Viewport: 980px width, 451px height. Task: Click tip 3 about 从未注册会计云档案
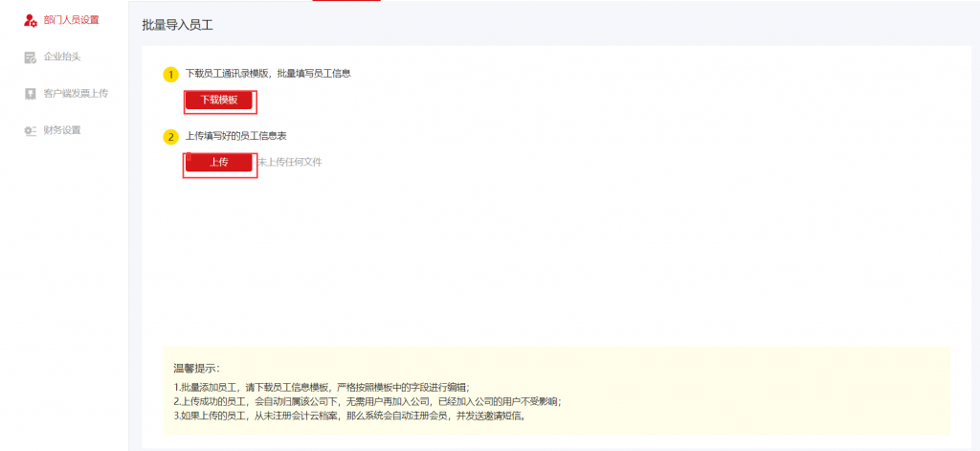click(350, 417)
